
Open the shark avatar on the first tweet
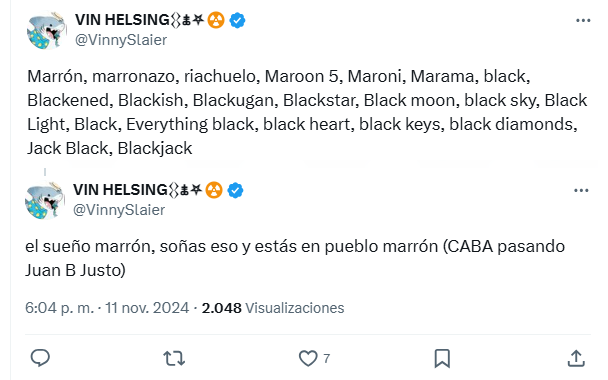coord(47,30)
